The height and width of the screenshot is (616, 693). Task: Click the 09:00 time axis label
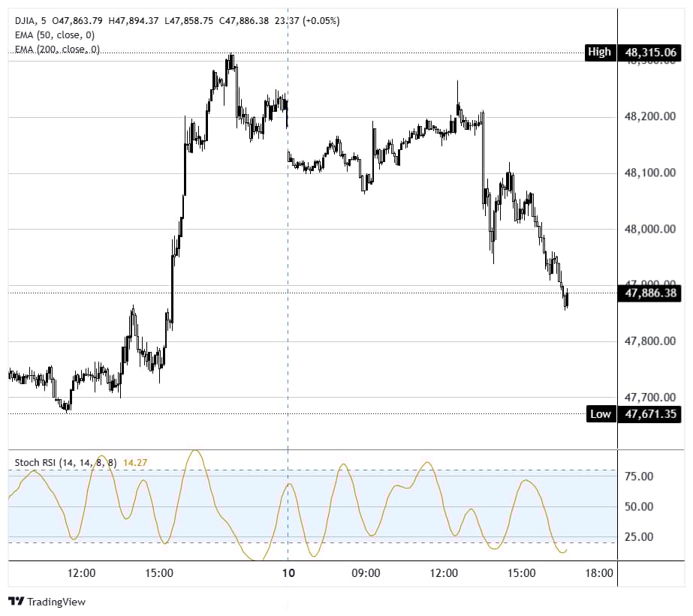366,573
